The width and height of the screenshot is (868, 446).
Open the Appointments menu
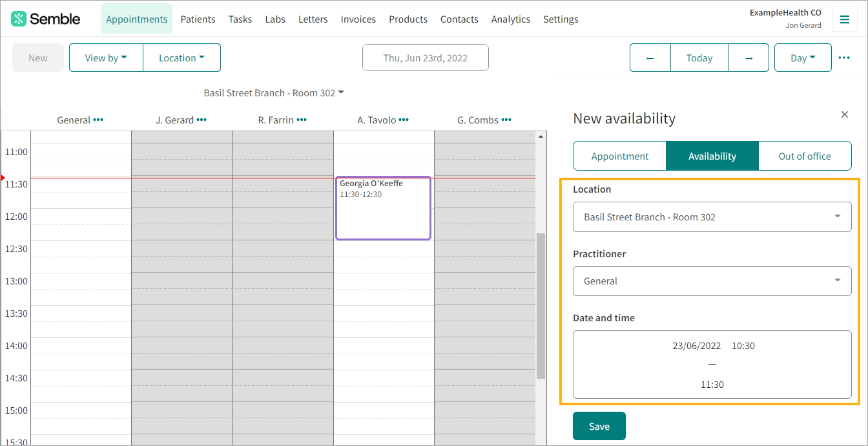pos(137,19)
